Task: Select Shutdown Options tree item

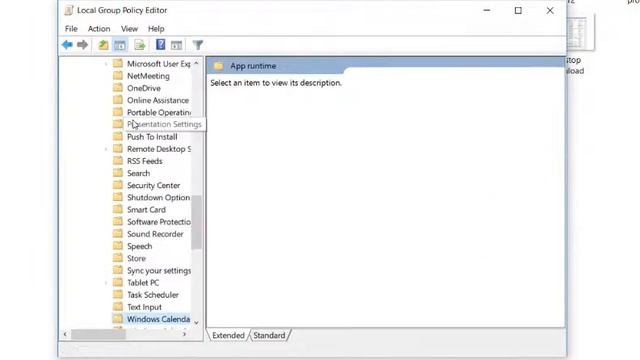Action: point(158,197)
